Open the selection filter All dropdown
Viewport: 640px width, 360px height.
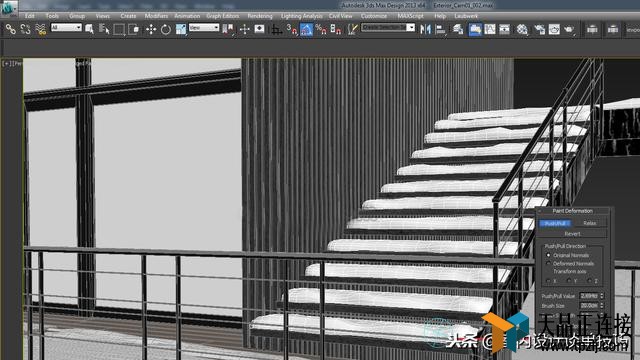pyautogui.click(x=66, y=27)
